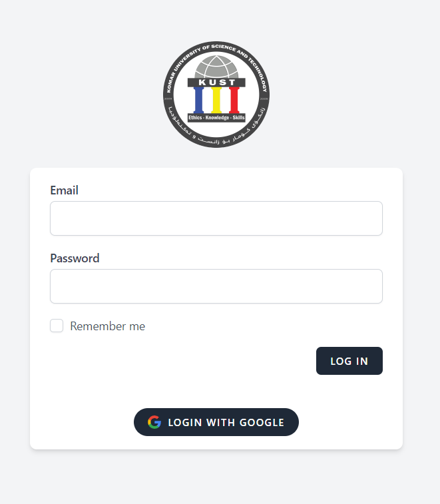Sign in using LOGIN WITH GOOGLE button
Image resolution: width=440 pixels, height=504 pixels.
tap(216, 422)
